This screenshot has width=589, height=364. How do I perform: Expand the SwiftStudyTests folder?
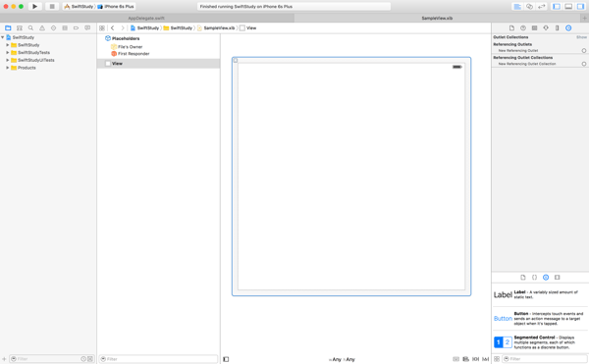tap(8, 53)
